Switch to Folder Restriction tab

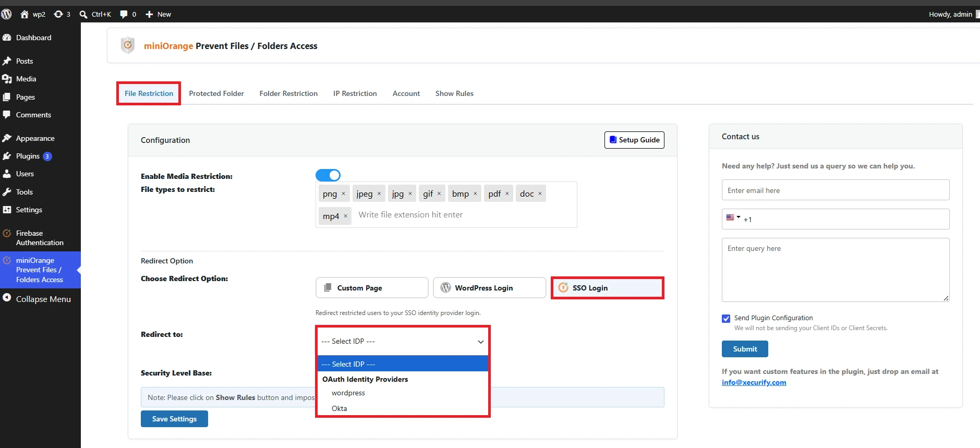288,93
